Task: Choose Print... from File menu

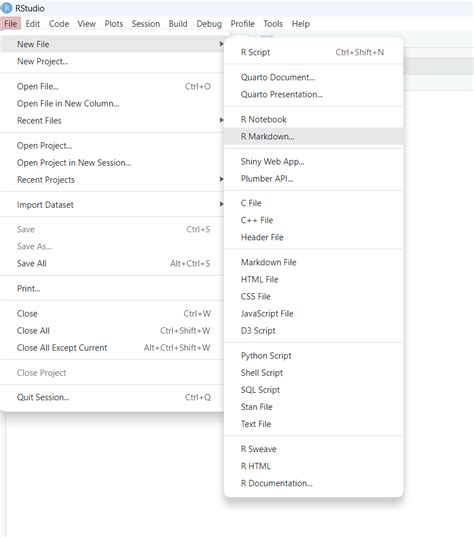Action: tap(113, 289)
